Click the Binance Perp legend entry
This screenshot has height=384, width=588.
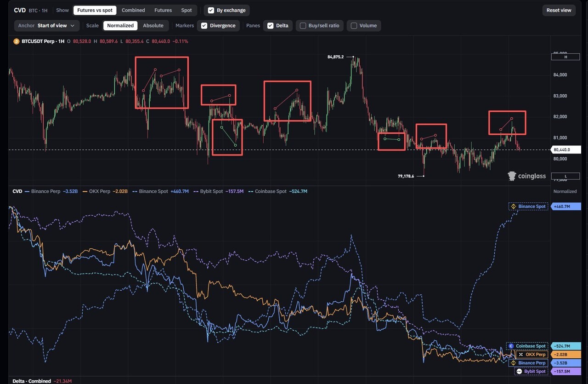coord(52,191)
